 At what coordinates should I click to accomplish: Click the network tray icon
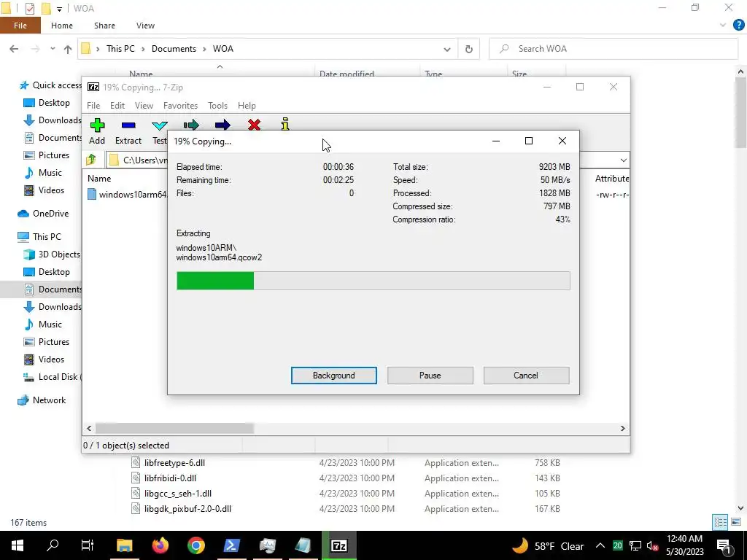(635, 545)
